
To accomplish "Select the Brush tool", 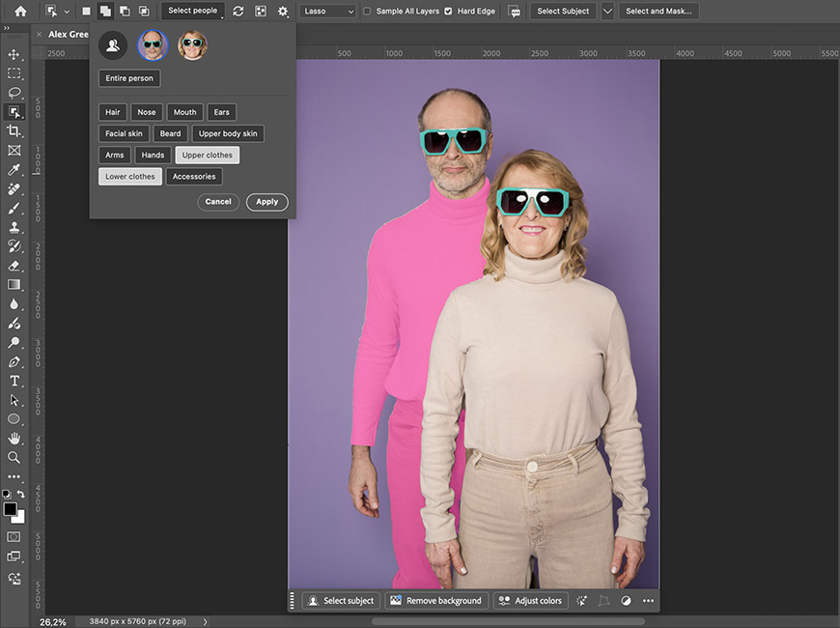I will click(14, 208).
